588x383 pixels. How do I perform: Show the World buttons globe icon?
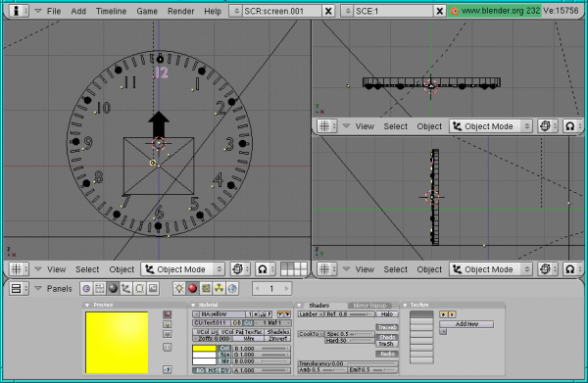click(232, 289)
